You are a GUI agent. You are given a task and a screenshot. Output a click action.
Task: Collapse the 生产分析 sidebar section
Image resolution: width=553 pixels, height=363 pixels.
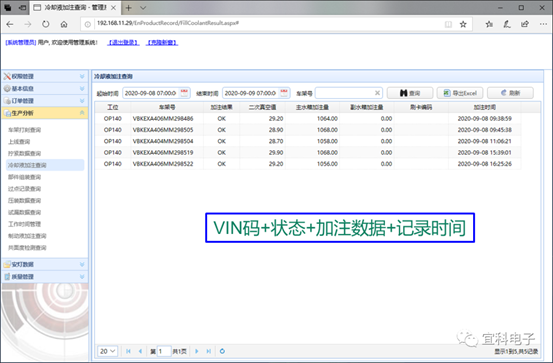pyautogui.click(x=45, y=113)
